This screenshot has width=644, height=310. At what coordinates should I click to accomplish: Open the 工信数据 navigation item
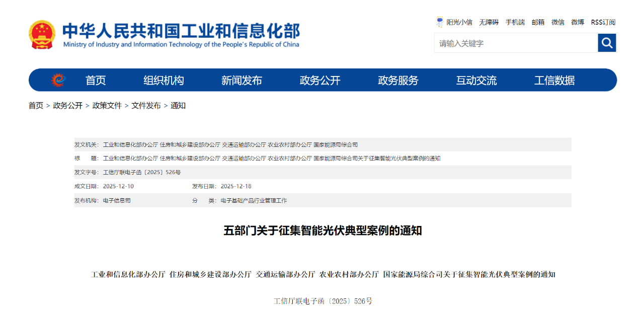pyautogui.click(x=554, y=81)
